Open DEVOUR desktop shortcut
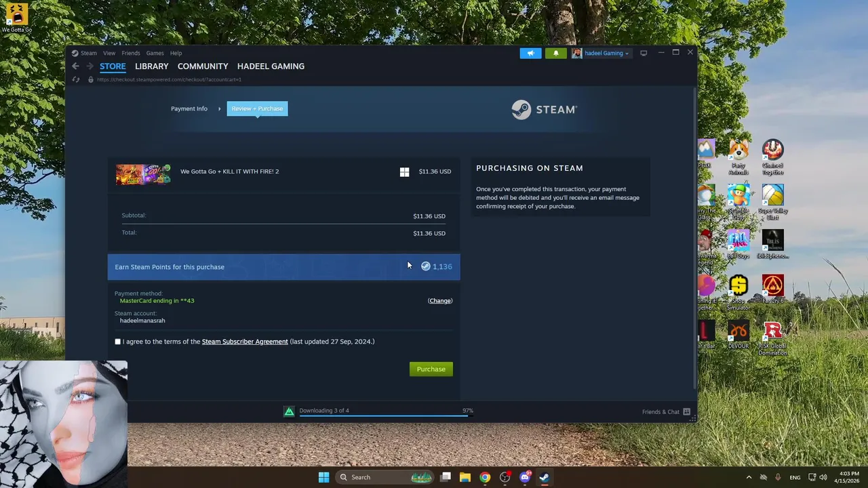The height and width of the screenshot is (488, 868). (x=738, y=334)
